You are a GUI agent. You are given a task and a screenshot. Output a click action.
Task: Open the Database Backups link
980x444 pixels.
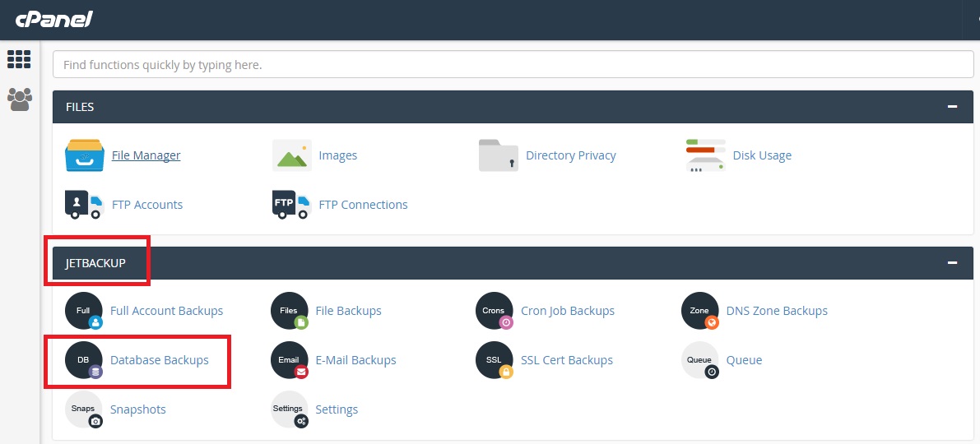[x=160, y=360]
